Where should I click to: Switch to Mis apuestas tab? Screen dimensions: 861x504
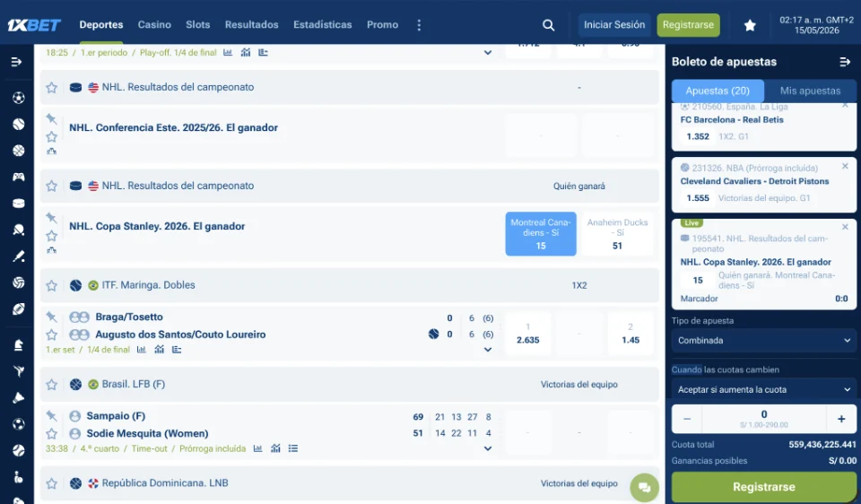coord(810,91)
